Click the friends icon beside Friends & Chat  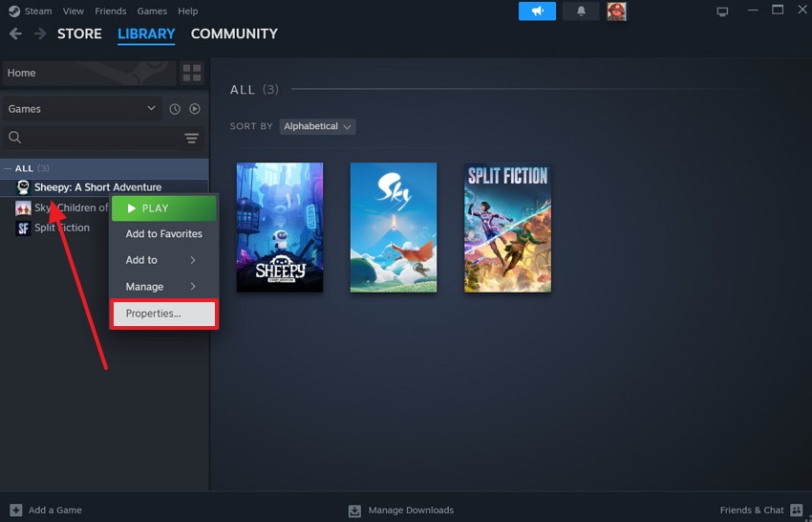click(x=797, y=511)
